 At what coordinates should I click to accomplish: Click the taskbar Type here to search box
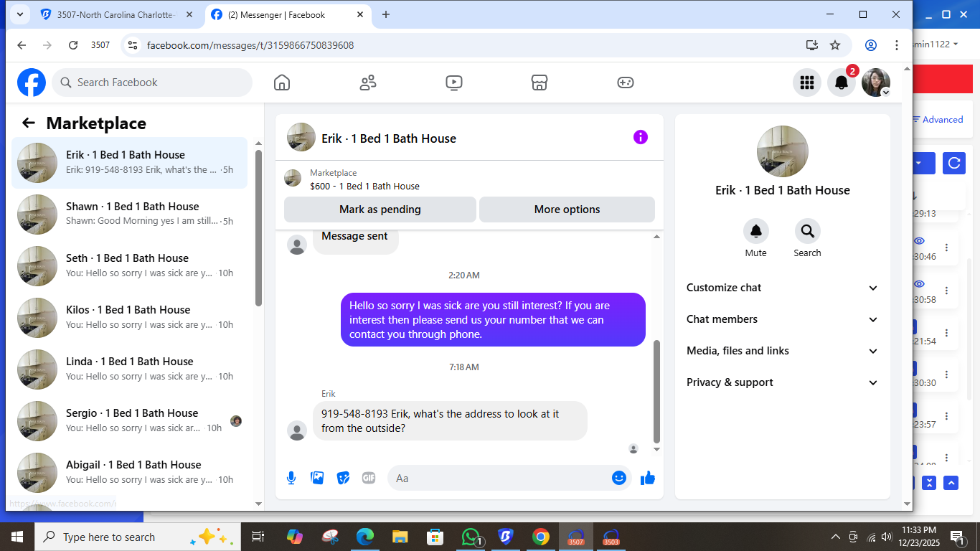click(x=136, y=537)
